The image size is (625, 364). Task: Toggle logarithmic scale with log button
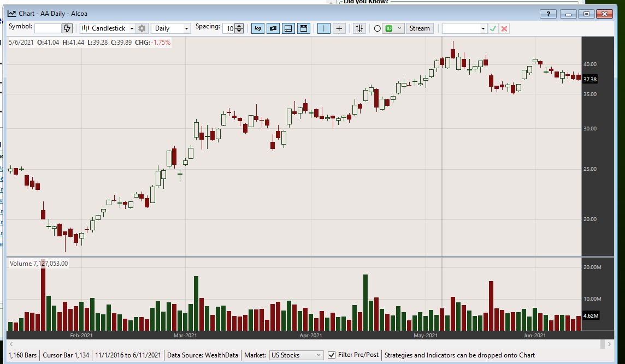click(257, 28)
